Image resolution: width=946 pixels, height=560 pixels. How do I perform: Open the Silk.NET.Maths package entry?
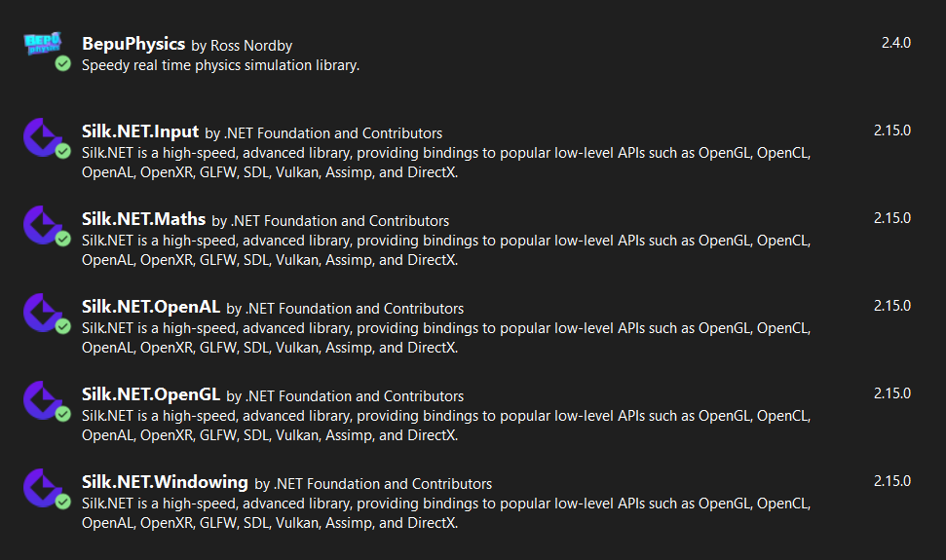coord(143,220)
